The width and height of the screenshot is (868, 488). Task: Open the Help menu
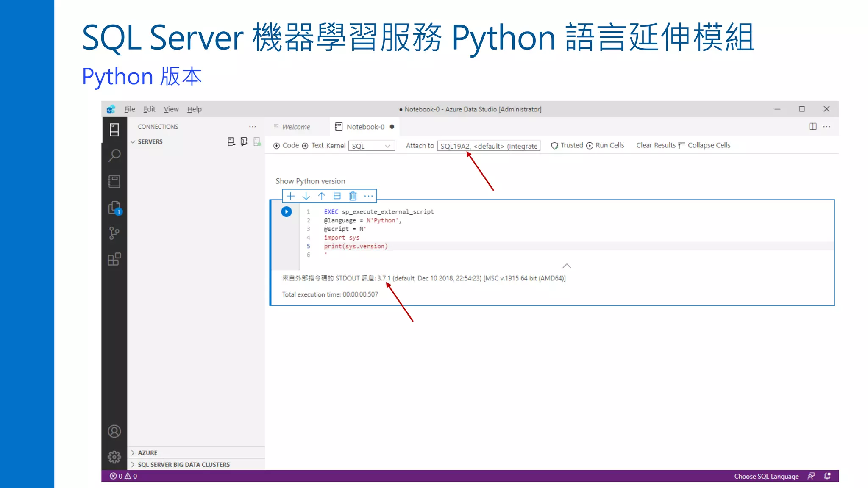pos(195,109)
